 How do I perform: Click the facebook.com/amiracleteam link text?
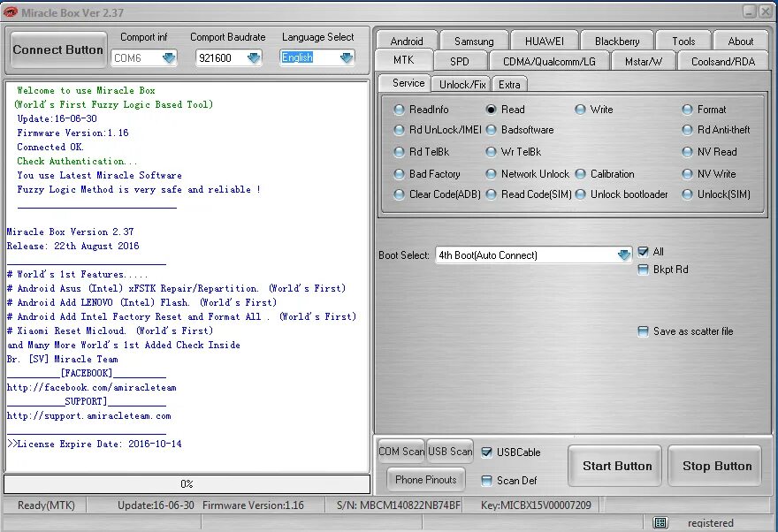click(91, 387)
